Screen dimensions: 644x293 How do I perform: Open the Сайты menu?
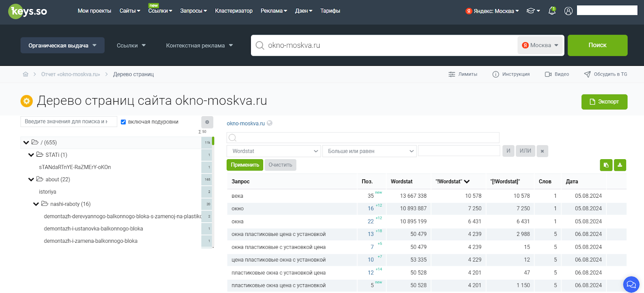[130, 11]
